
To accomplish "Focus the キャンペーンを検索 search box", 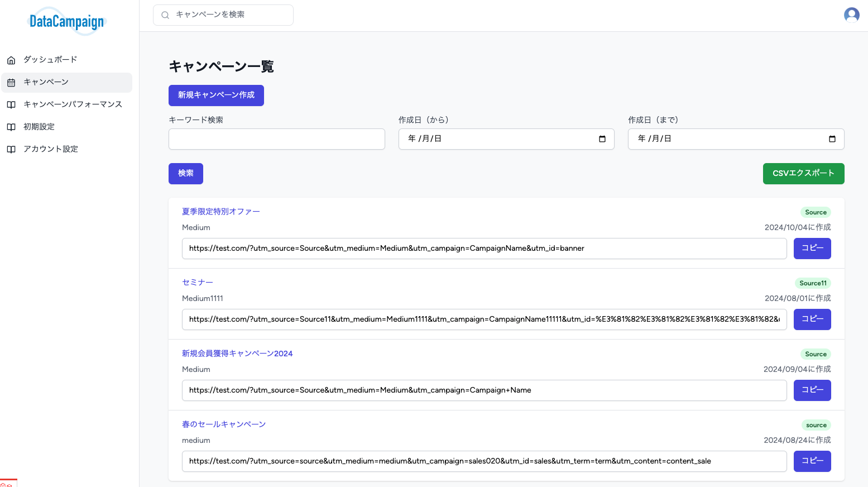I will 223,15.
